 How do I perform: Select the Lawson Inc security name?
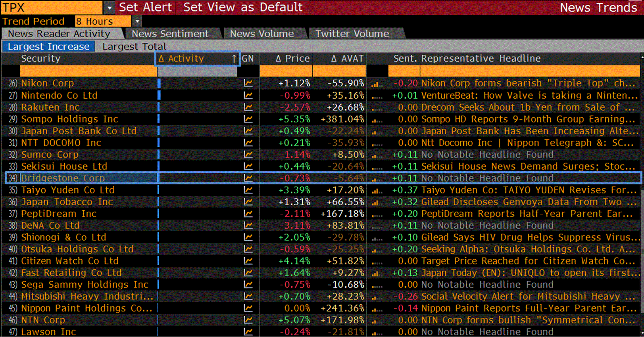[48, 332]
